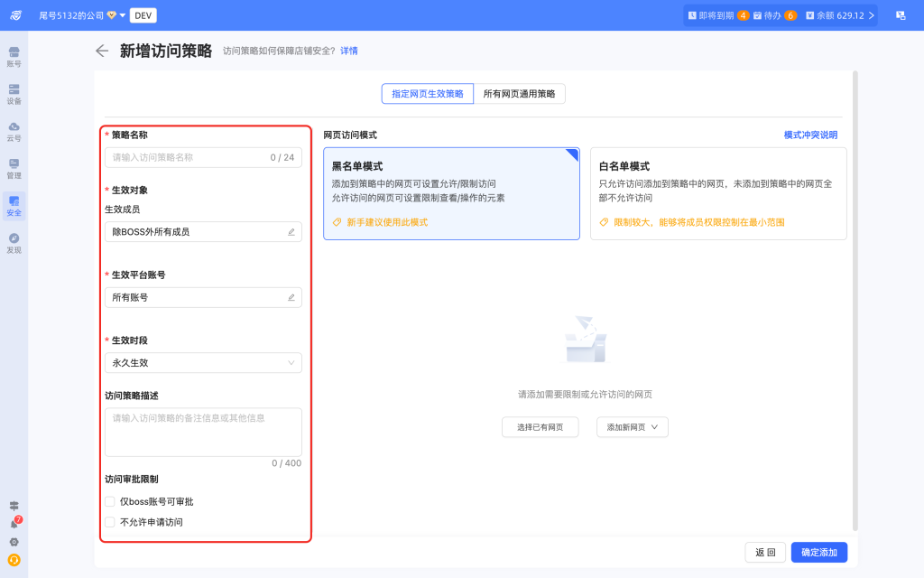Open the 账号 section in sidebar
The width and height of the screenshot is (924, 578).
click(x=14, y=56)
